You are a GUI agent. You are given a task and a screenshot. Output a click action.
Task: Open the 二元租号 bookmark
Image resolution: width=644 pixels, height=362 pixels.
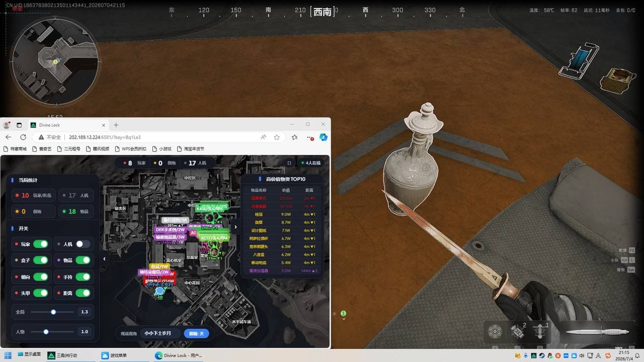pyautogui.click(x=69, y=149)
